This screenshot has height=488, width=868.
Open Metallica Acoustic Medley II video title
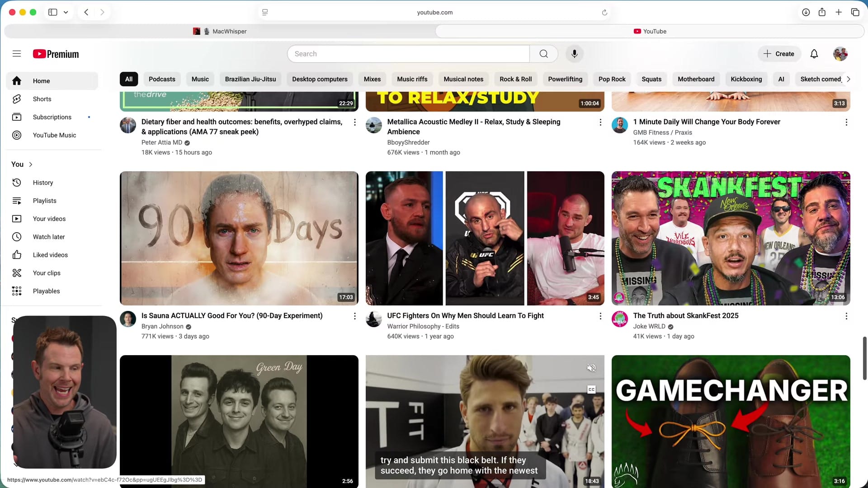[x=474, y=127]
